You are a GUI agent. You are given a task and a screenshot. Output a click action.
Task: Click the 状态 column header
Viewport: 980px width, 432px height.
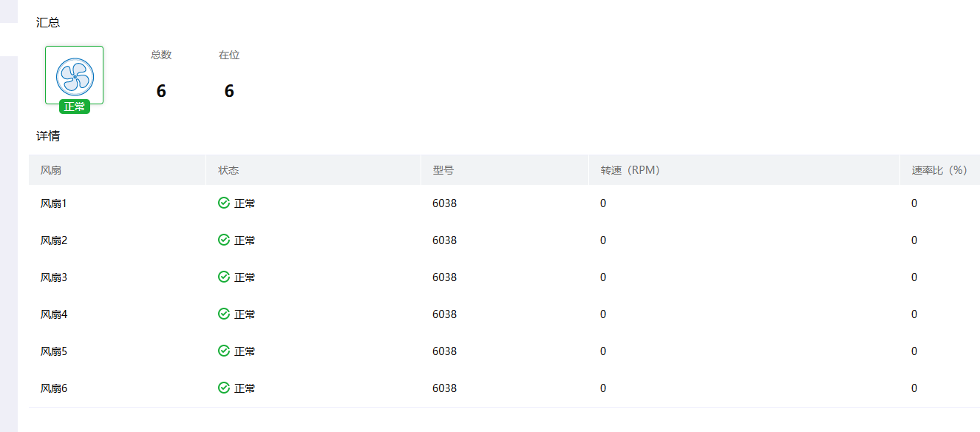(228, 170)
